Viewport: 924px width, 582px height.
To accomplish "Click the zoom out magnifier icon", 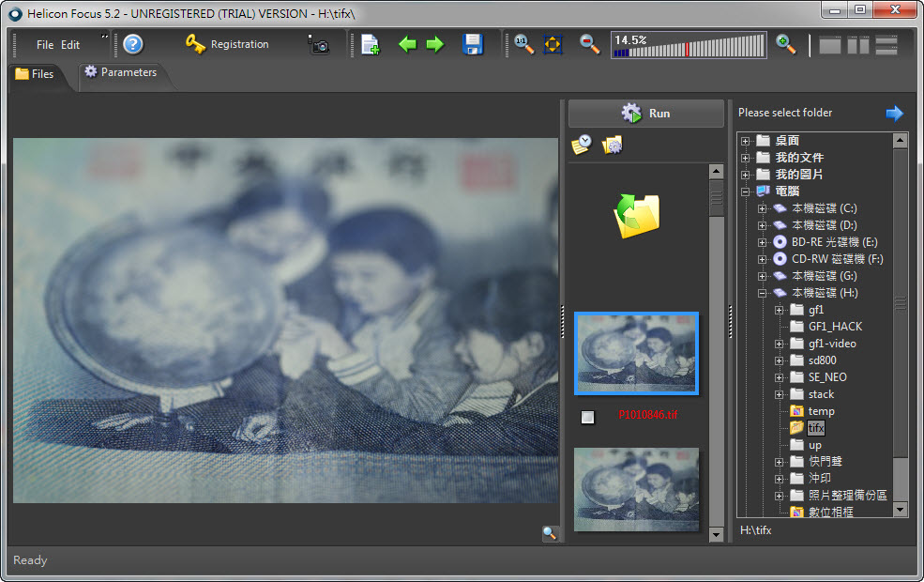I will click(589, 44).
